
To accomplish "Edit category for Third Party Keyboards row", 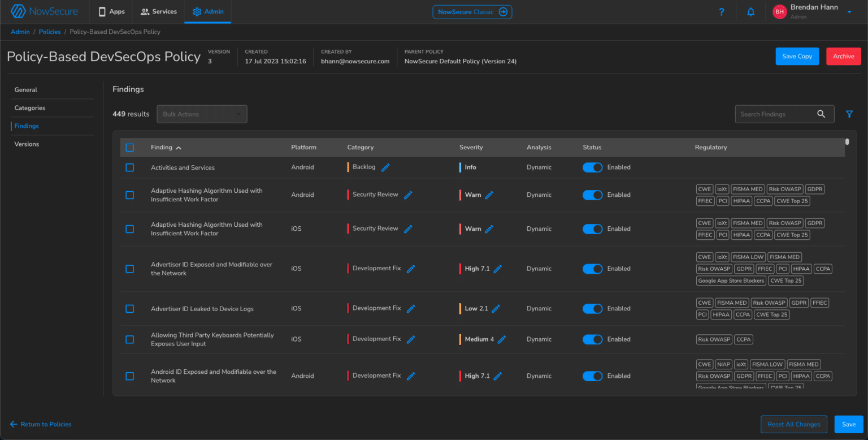I will [411, 339].
